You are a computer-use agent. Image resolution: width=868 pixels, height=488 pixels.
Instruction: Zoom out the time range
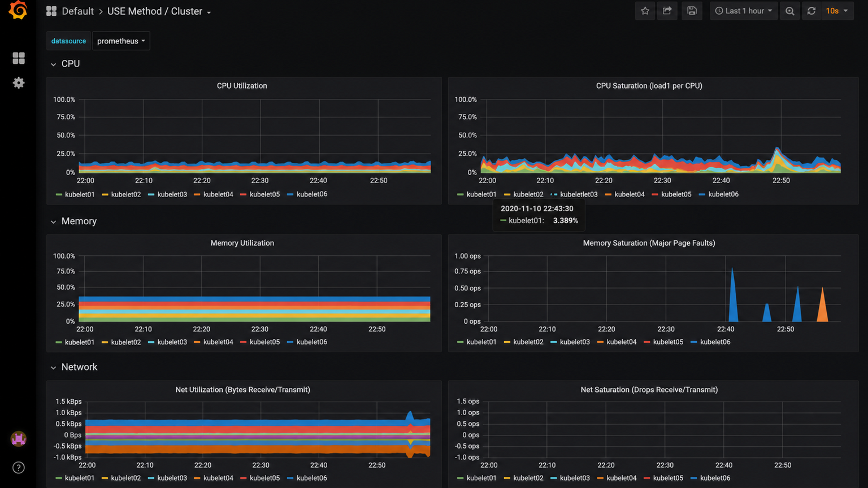coord(790,11)
